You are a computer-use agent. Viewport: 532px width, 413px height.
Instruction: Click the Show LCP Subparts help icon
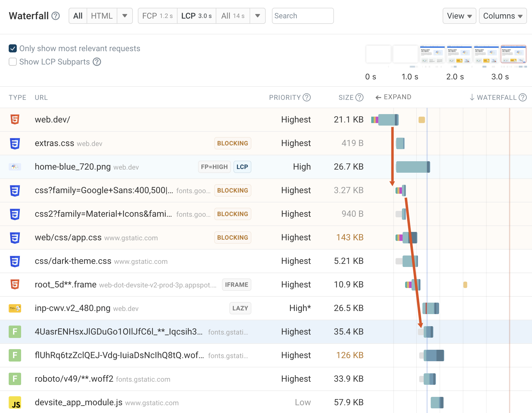97,62
